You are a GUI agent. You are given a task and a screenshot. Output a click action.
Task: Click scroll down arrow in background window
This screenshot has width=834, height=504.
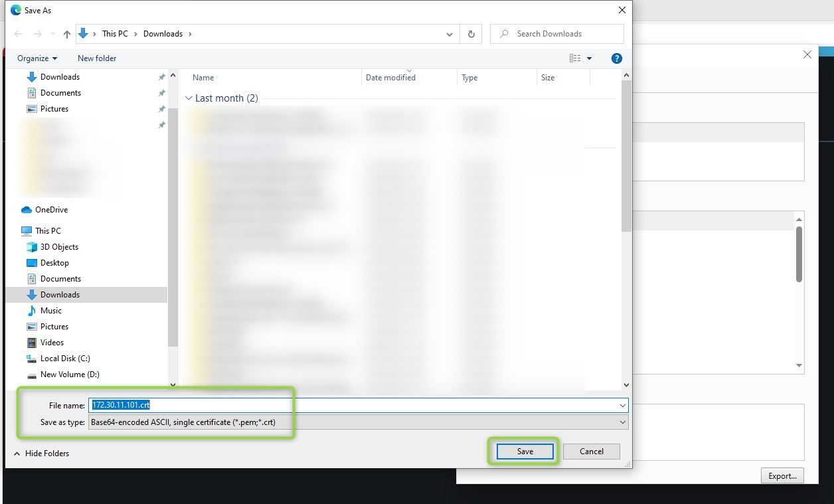coord(799,365)
